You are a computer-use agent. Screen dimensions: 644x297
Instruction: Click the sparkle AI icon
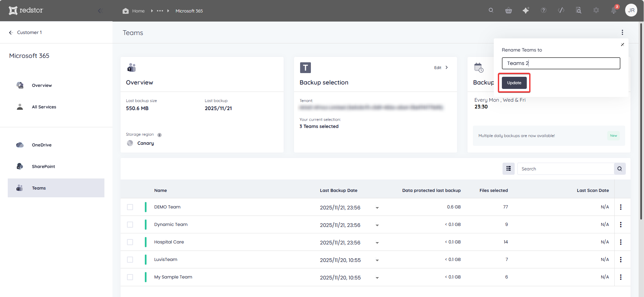526,10
